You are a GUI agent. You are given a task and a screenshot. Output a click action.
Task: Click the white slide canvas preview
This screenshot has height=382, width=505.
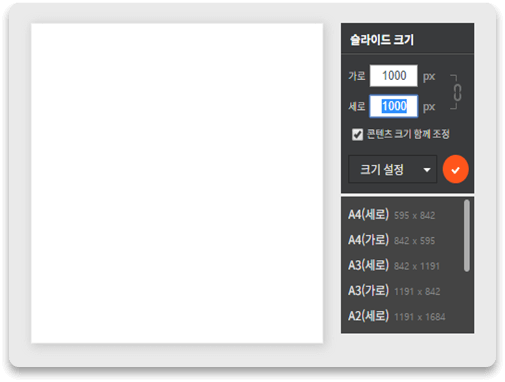177,183
